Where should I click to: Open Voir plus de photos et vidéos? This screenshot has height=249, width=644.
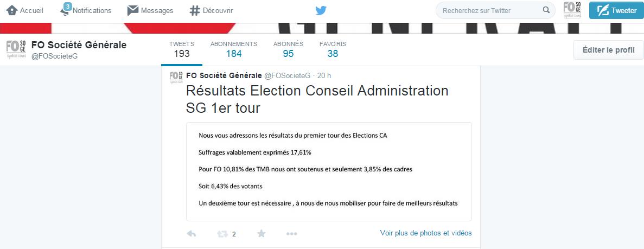coord(426,233)
